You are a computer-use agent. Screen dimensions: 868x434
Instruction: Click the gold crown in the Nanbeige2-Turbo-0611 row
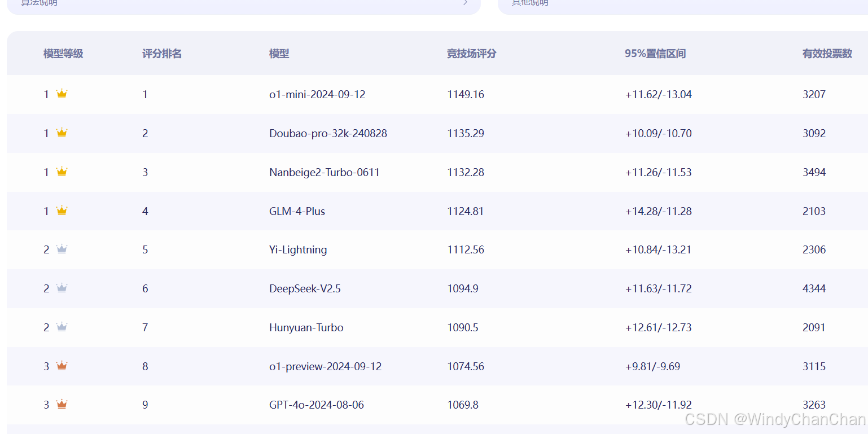62,172
